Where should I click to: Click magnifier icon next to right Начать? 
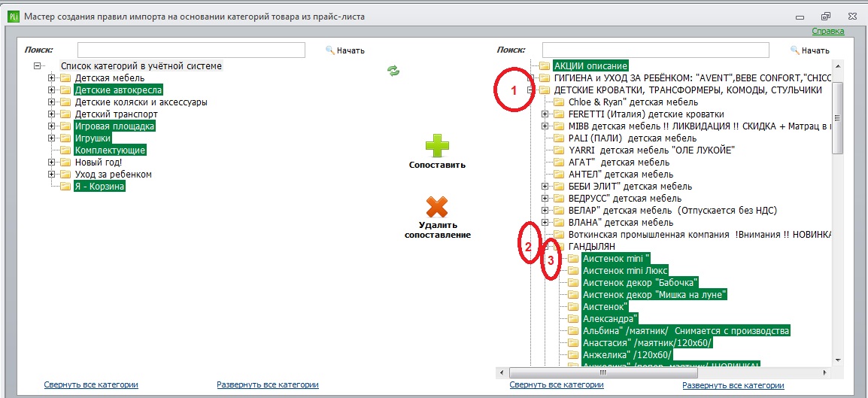(x=795, y=50)
